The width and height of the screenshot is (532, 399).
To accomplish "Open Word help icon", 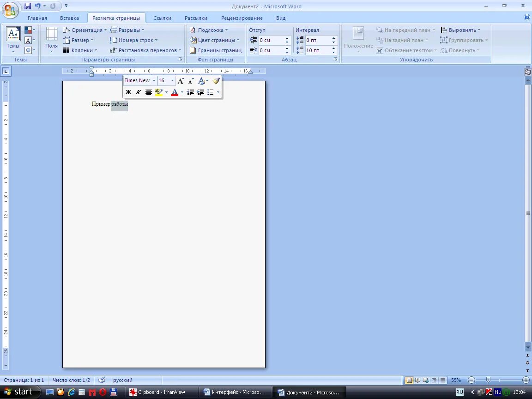I will 527,17.
